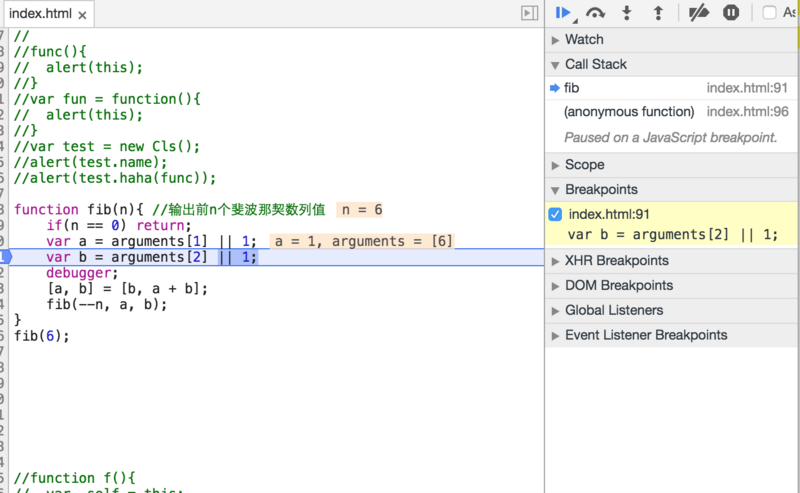Hide the navigator sidebar panel icon

coord(529,13)
